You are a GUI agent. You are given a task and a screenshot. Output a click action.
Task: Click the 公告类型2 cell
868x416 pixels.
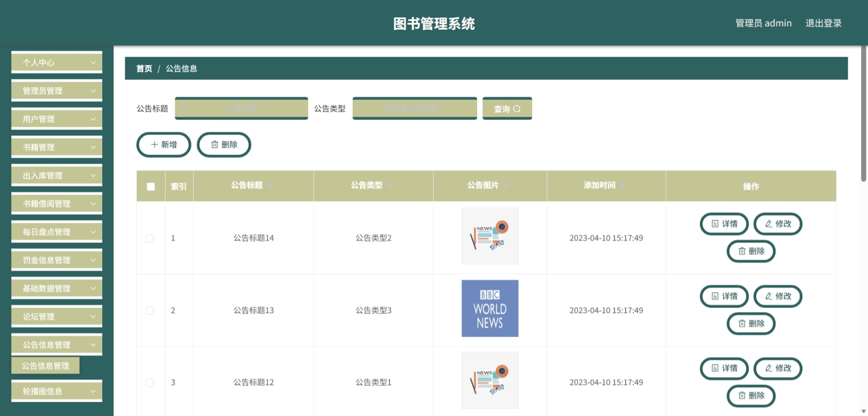coord(374,238)
